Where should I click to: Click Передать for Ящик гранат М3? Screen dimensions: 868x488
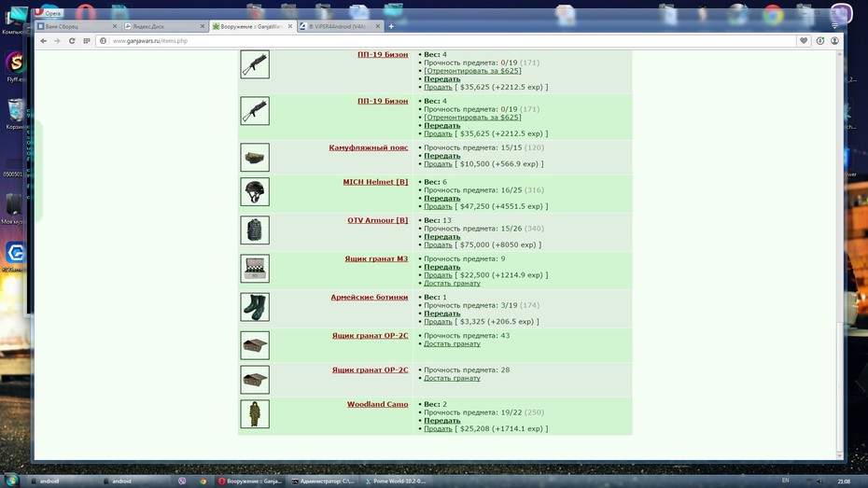pyautogui.click(x=441, y=267)
